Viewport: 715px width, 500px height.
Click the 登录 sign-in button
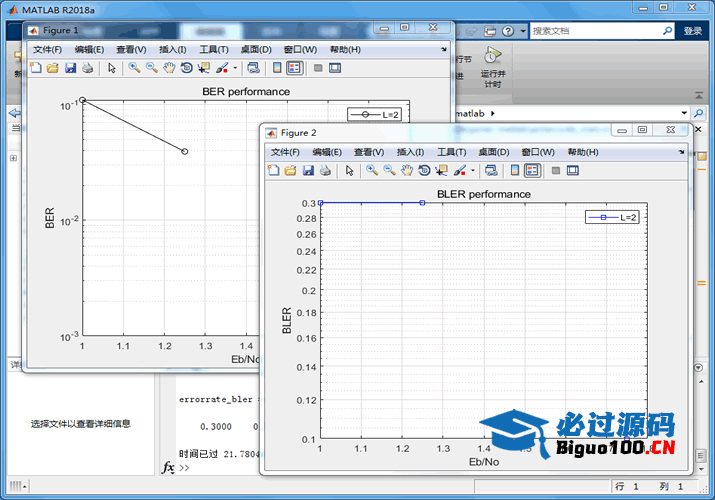(x=693, y=31)
